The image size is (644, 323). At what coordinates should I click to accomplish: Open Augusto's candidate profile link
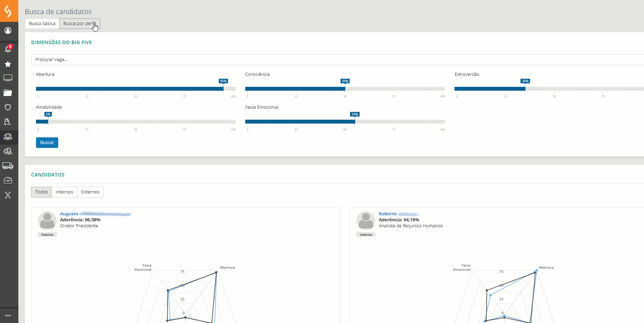click(x=69, y=214)
